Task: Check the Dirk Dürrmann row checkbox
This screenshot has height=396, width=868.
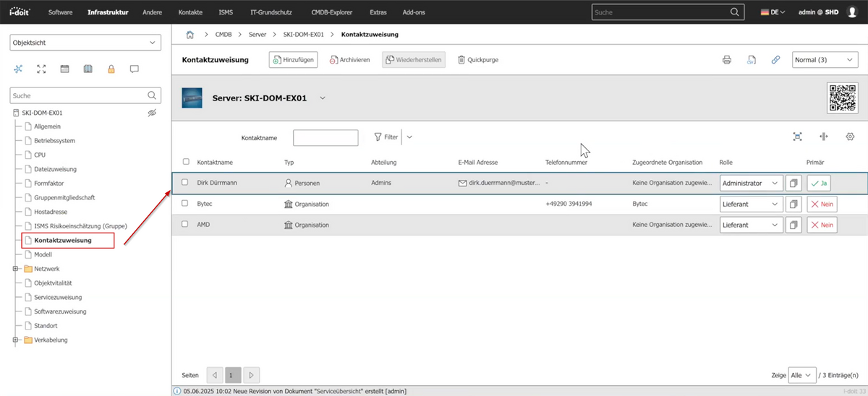Action: (186, 183)
